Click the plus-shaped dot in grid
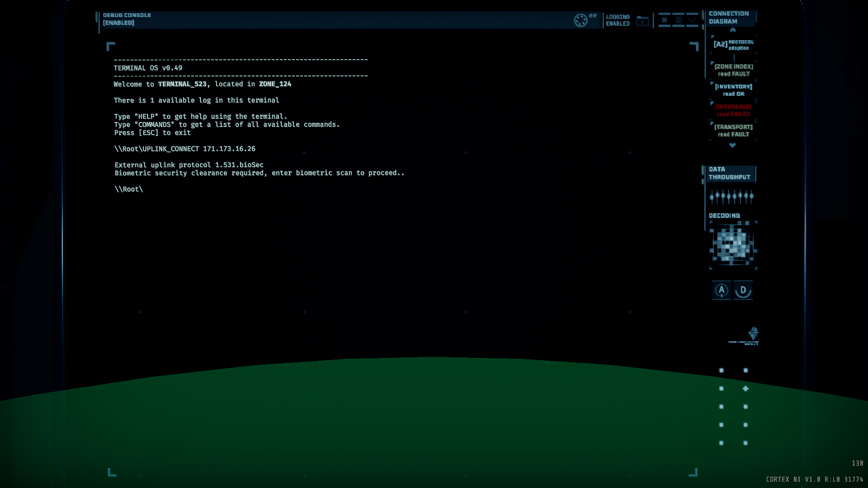This screenshot has width=868, height=488. (745, 389)
